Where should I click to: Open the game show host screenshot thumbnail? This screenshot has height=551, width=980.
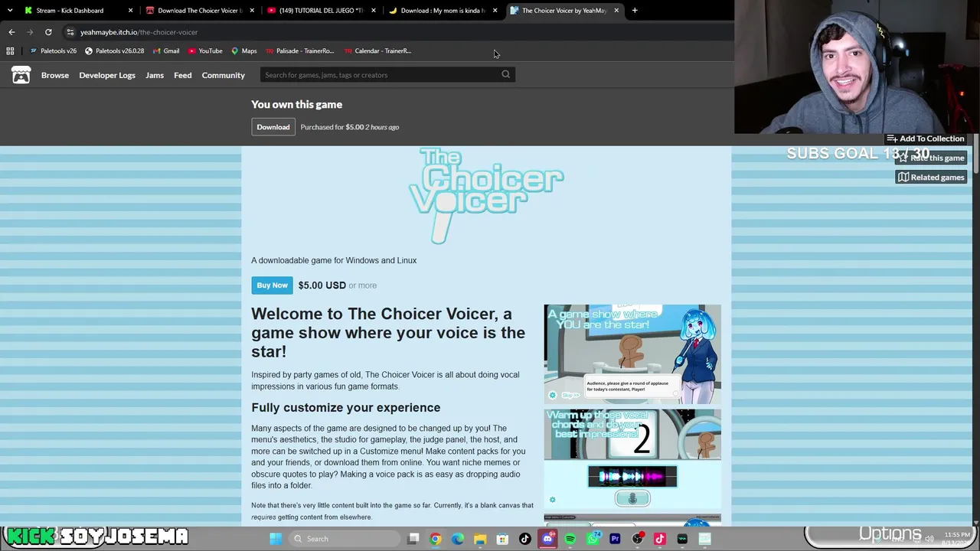click(632, 354)
